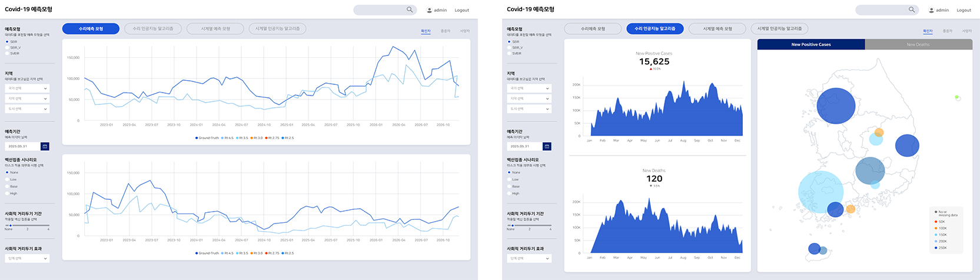Image resolution: width=980 pixels, height=280 pixels.
Task: Switch to the New Deaths map tab
Action: (918, 44)
